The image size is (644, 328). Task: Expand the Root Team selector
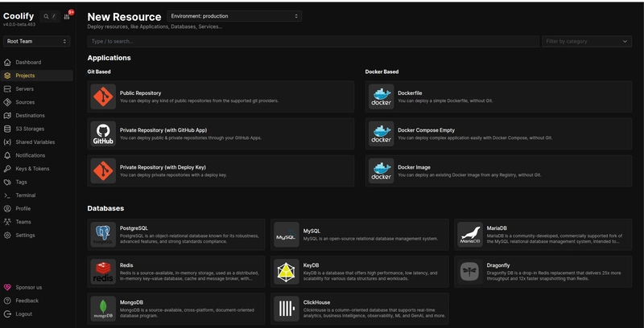[x=38, y=41]
